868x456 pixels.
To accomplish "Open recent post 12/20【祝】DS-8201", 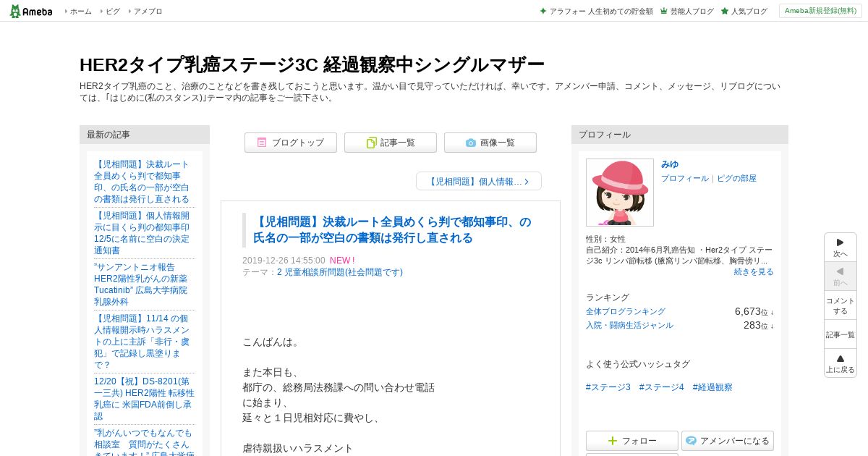I will (x=143, y=398).
